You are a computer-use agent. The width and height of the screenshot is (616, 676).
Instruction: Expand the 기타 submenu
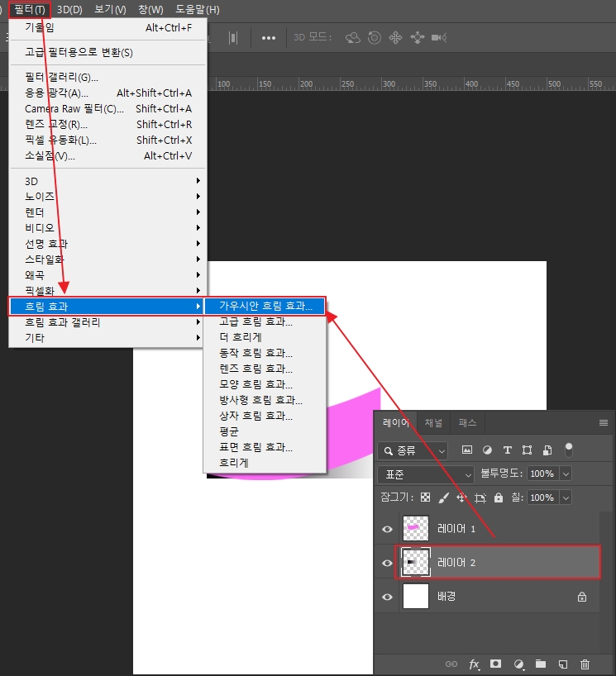tap(107, 338)
